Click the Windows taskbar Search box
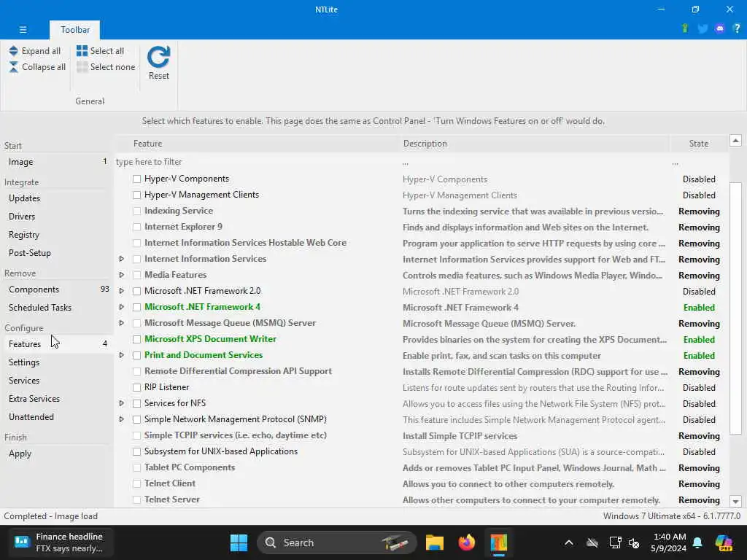 [x=337, y=542]
